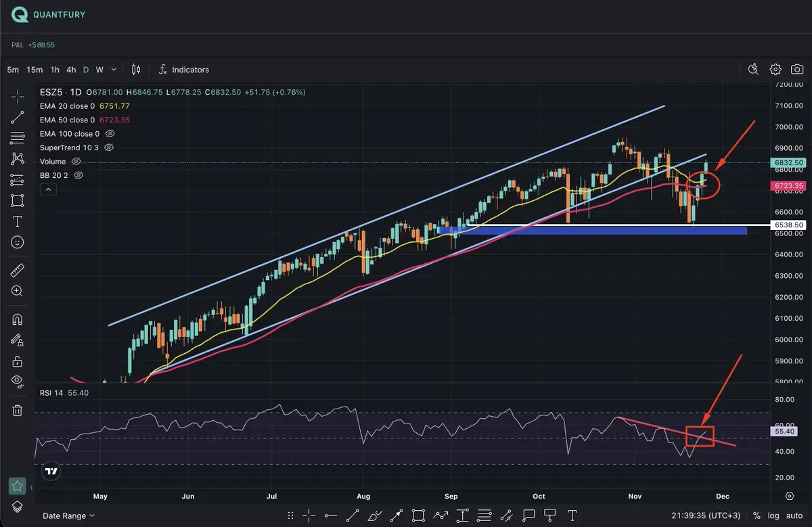Image resolution: width=812 pixels, height=527 pixels.
Task: Click the Quantfury logo
Action: point(48,14)
